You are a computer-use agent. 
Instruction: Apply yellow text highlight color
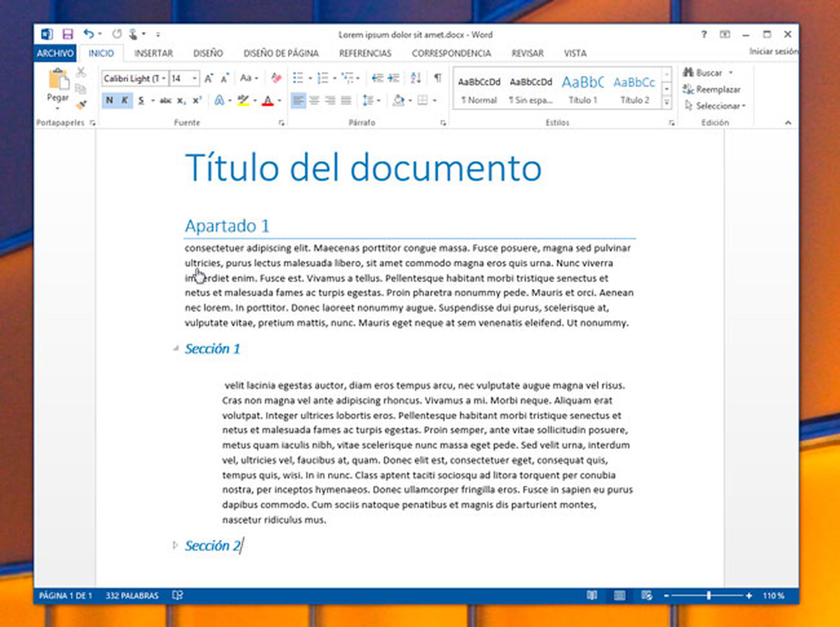(x=243, y=101)
